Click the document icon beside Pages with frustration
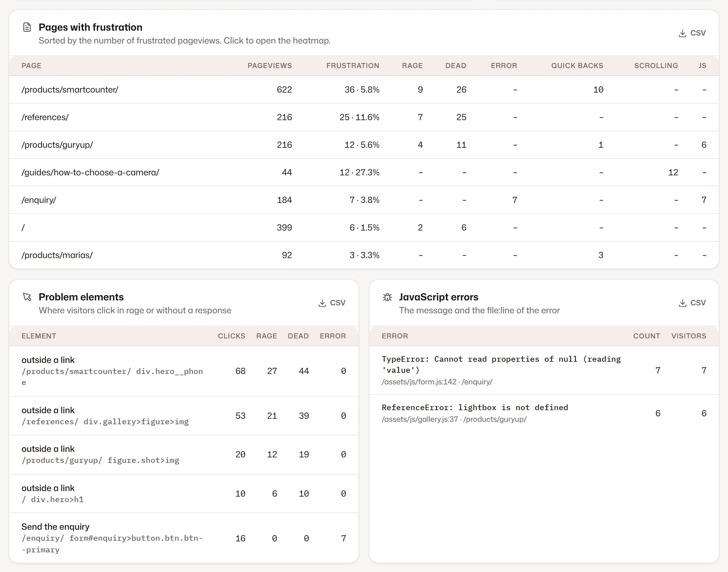728x572 pixels. tap(27, 27)
